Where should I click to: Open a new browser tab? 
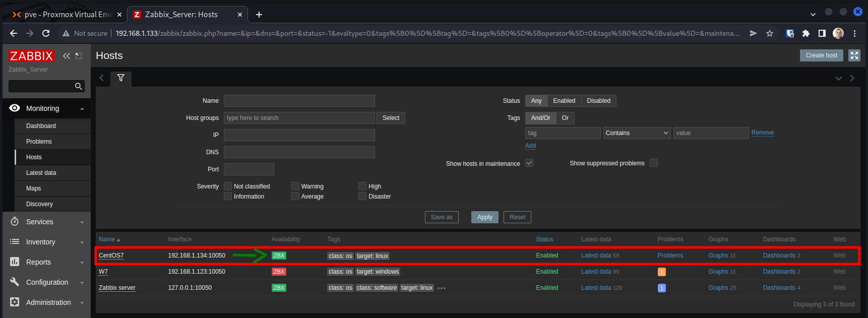pyautogui.click(x=259, y=15)
